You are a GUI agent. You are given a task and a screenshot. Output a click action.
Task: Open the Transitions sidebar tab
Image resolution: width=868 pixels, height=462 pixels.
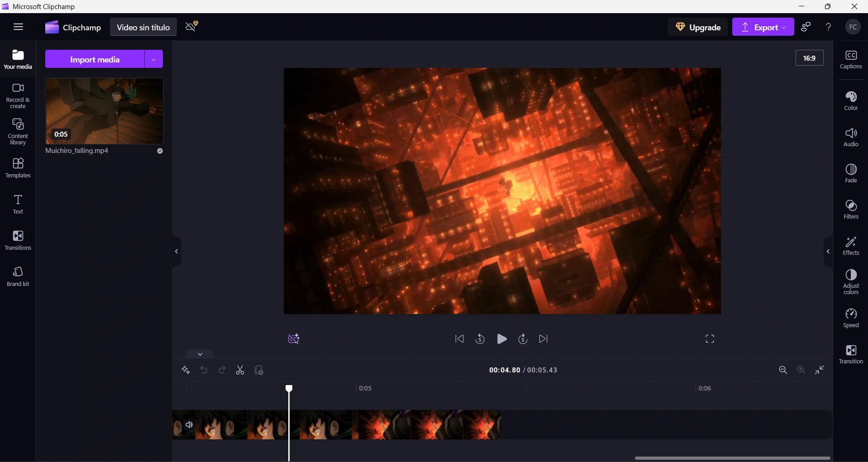point(18,240)
